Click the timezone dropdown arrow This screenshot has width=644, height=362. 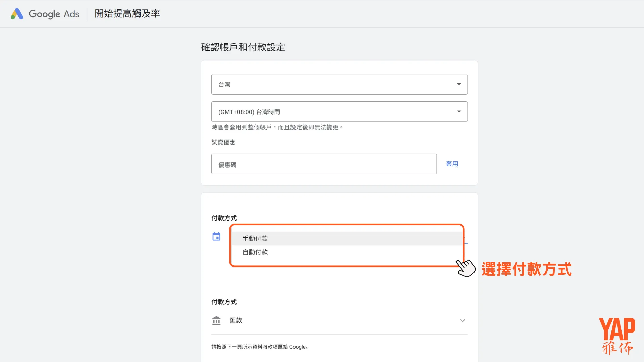click(459, 111)
